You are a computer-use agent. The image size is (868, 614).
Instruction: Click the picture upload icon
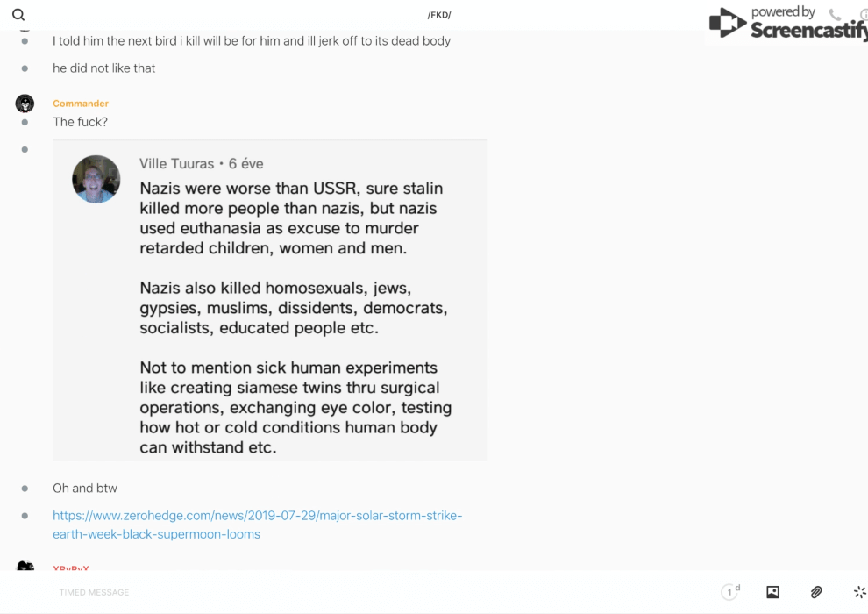(772, 592)
